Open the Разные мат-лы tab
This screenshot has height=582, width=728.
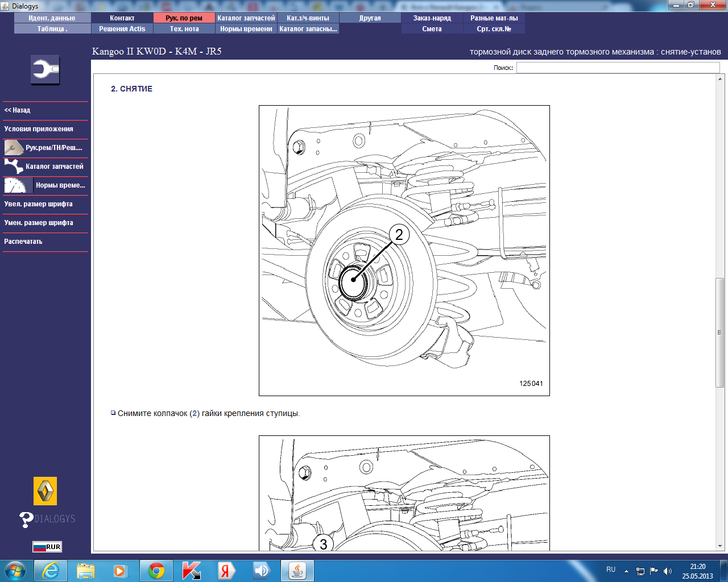(494, 18)
